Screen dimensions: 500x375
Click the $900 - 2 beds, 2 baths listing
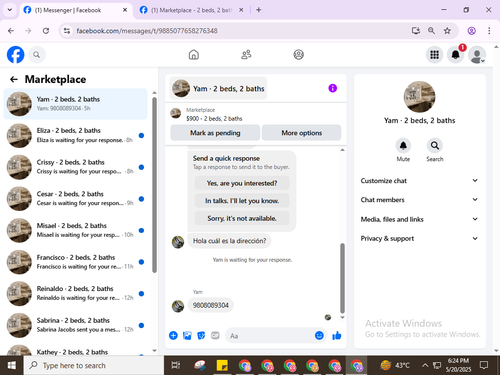click(214, 119)
